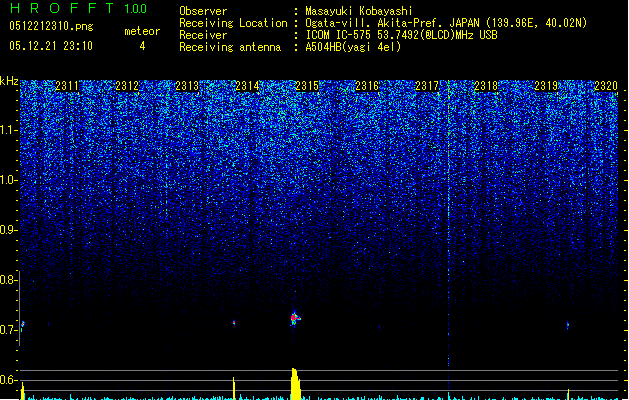Viewport: 629px width, 400px height.
Task: Click the meteor count label
Action: tap(142, 31)
